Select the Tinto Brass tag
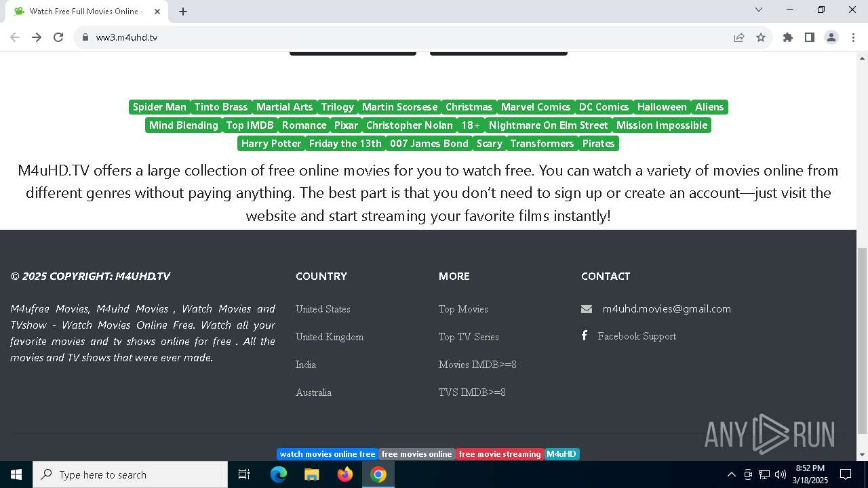 221,107
